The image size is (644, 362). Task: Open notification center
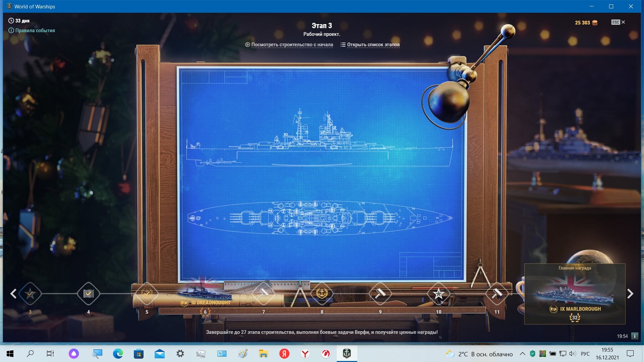(630, 354)
